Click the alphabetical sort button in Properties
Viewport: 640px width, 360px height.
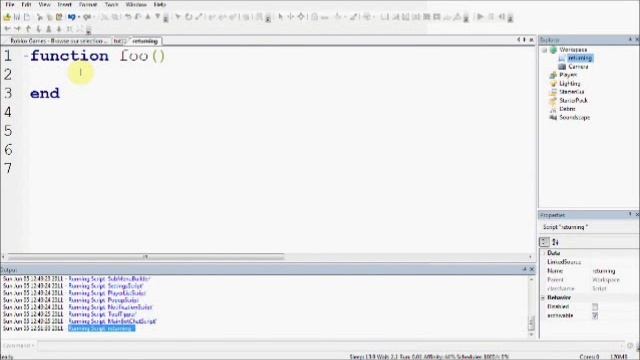(555, 242)
